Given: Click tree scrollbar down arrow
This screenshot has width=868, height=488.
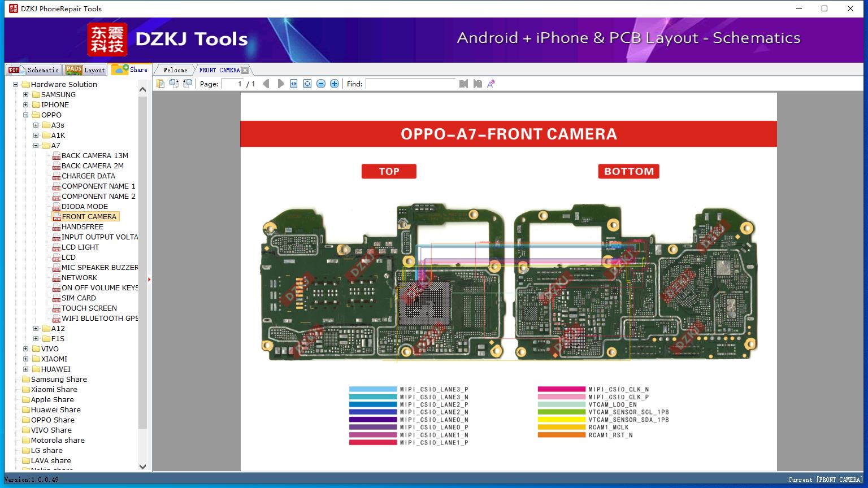Looking at the screenshot, I should tap(142, 467).
